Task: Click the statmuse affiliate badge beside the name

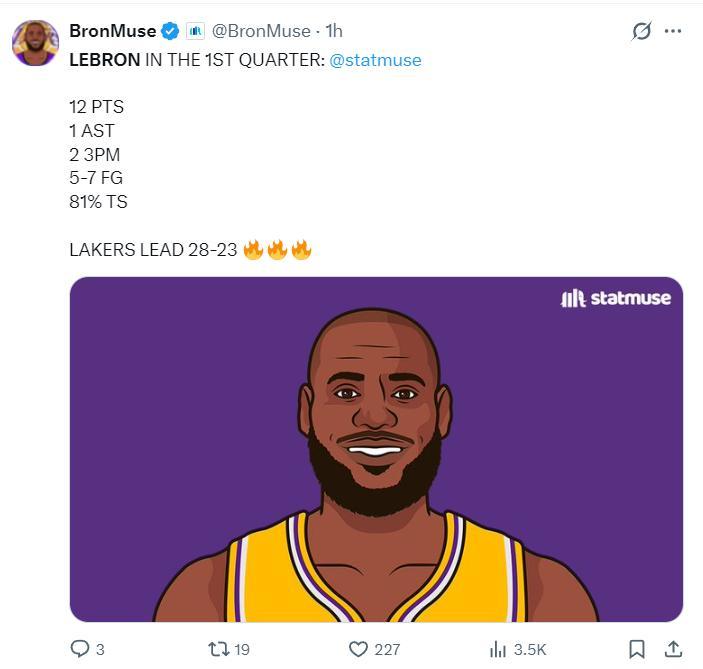Action: click(195, 31)
